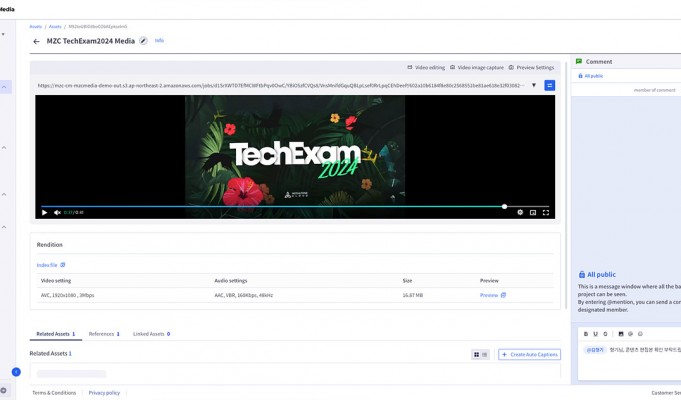Copy the Index file icon
681x400 pixels.
(63, 265)
